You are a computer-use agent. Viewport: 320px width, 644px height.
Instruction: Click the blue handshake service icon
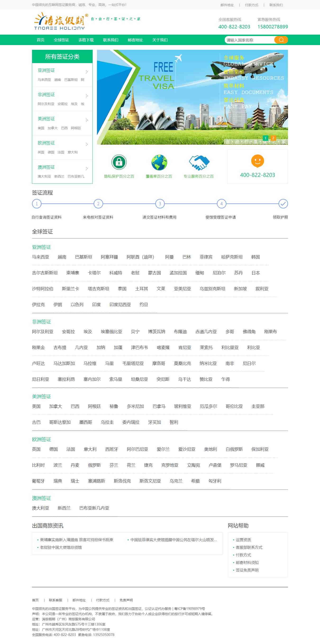pyautogui.click(x=199, y=162)
